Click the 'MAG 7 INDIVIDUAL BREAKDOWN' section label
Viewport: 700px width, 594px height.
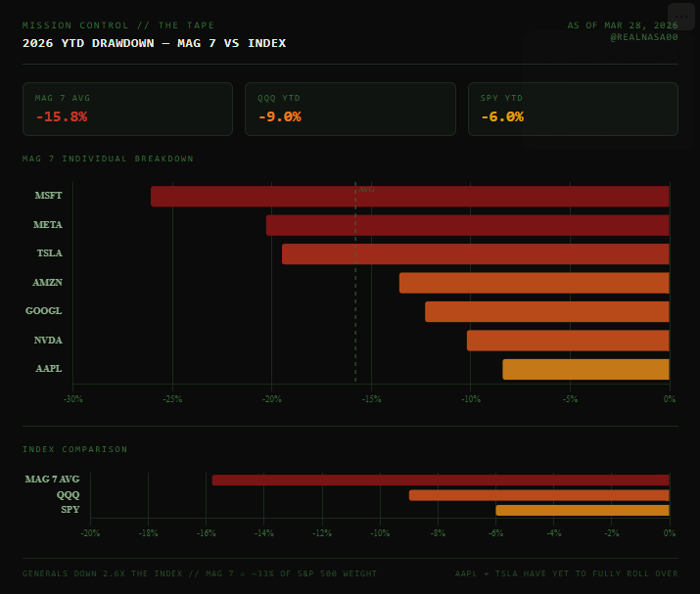pos(108,159)
